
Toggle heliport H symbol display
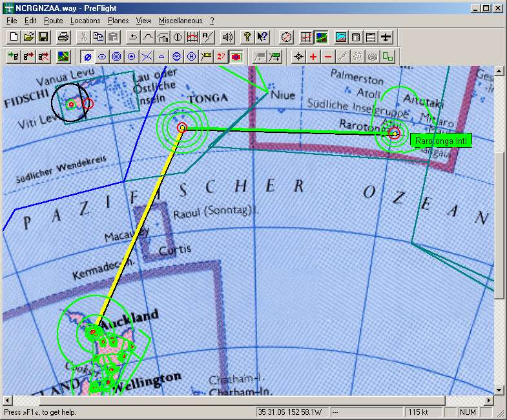(x=191, y=57)
